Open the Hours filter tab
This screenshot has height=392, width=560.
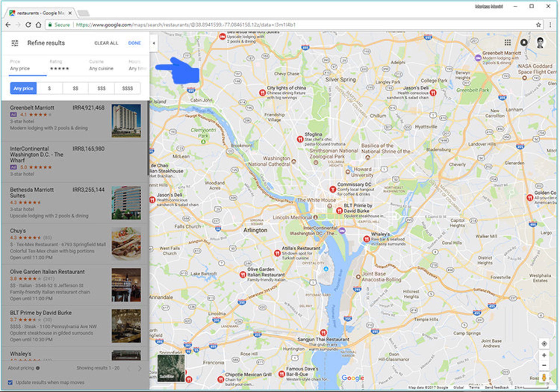tap(137, 65)
